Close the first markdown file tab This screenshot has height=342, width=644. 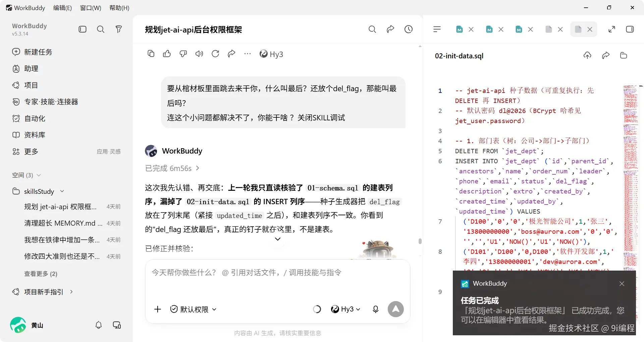pyautogui.click(x=471, y=30)
